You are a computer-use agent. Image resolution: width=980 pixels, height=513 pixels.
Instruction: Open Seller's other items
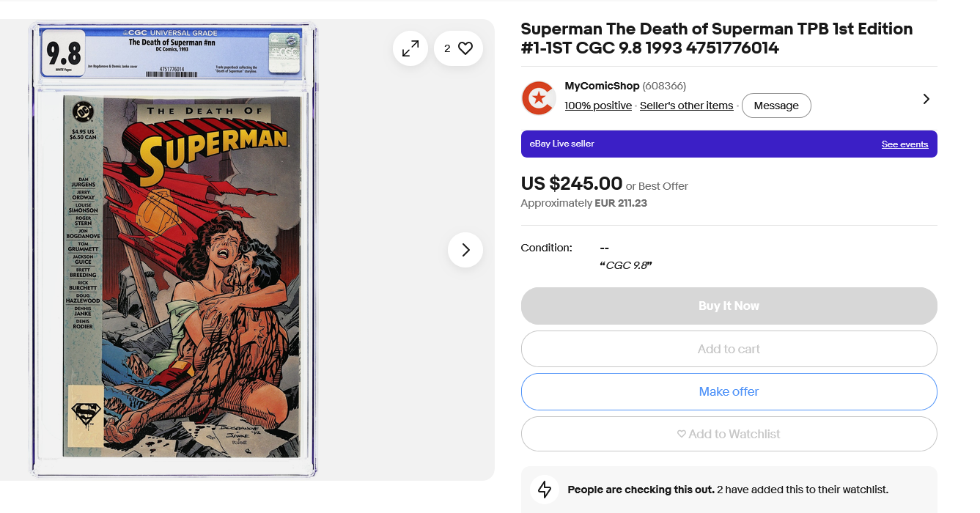pyautogui.click(x=686, y=106)
